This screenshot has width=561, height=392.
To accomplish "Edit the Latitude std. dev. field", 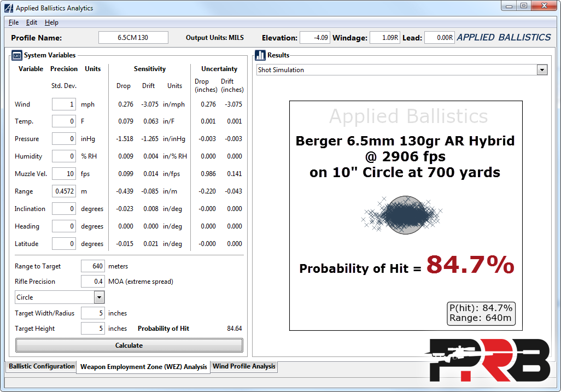I will tap(63, 244).
